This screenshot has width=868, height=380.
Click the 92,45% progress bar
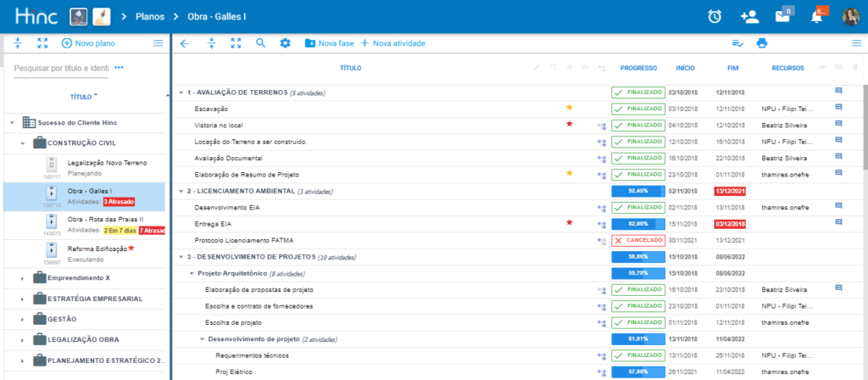coord(637,191)
